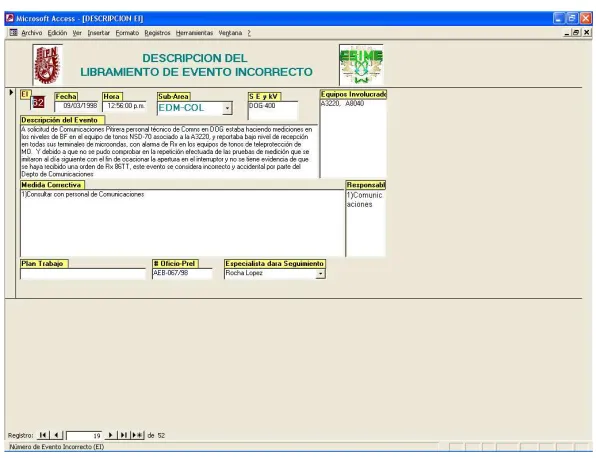Minimize the inner DESCRIPCION EI form window
This screenshot has height=458, width=596.
(567, 33)
